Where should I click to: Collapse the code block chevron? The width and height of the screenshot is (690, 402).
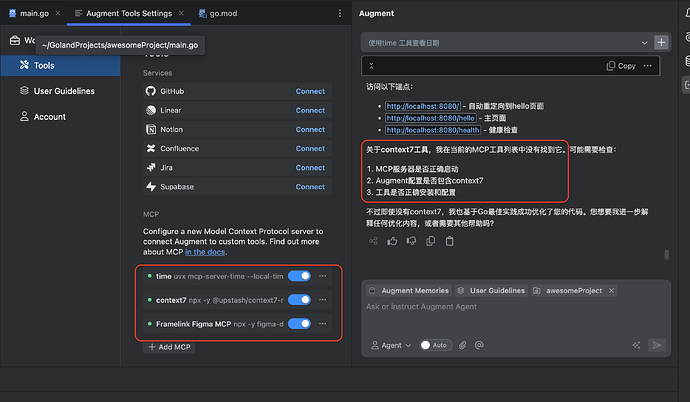pos(371,66)
